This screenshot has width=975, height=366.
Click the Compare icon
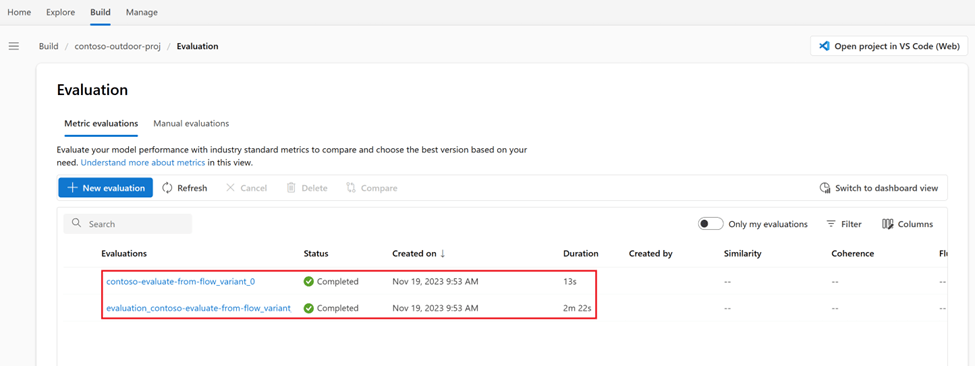(x=351, y=188)
